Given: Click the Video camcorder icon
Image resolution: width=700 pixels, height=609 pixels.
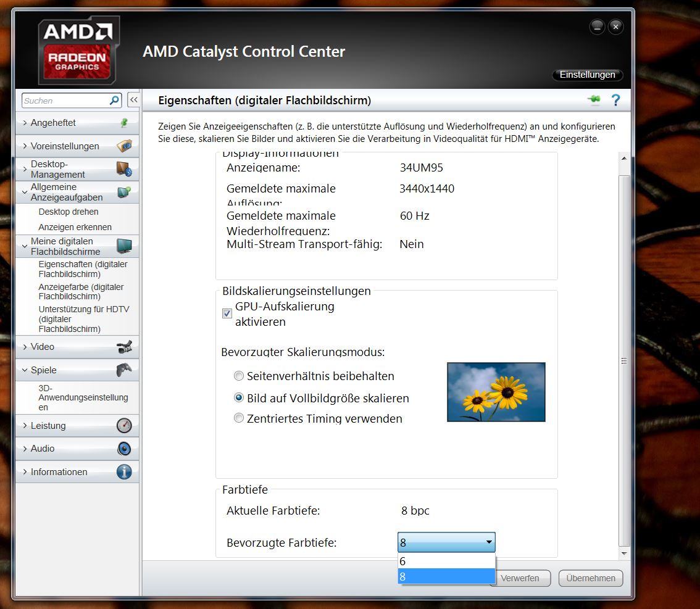Looking at the screenshot, I should coord(124,347).
